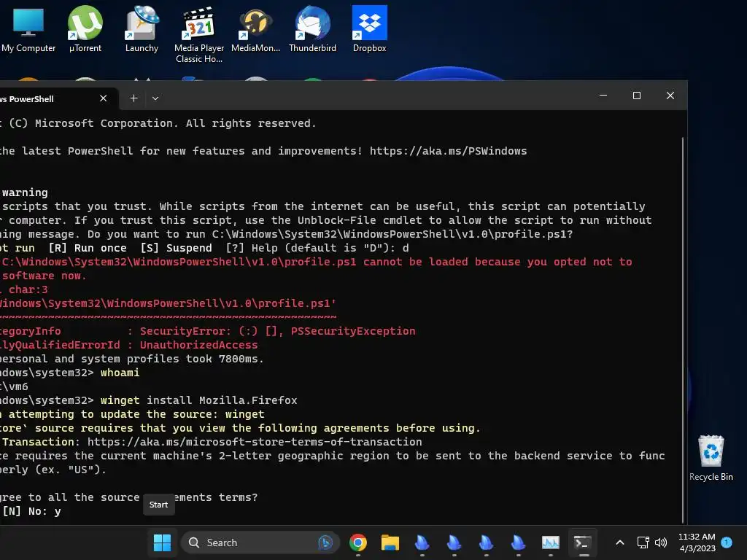Maximize the PowerShell terminal window
Image resolution: width=747 pixels, height=560 pixels.
pyautogui.click(x=636, y=96)
